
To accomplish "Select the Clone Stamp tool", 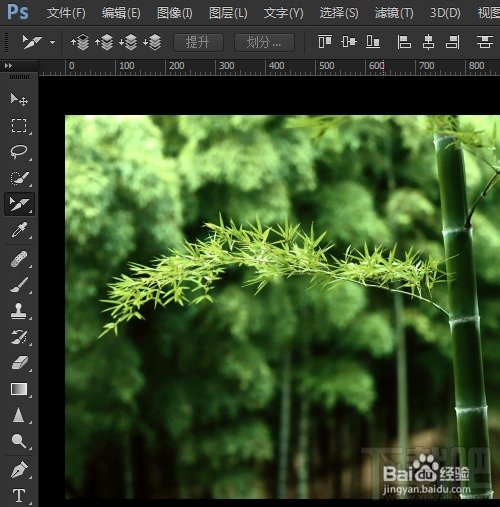I will point(19,311).
